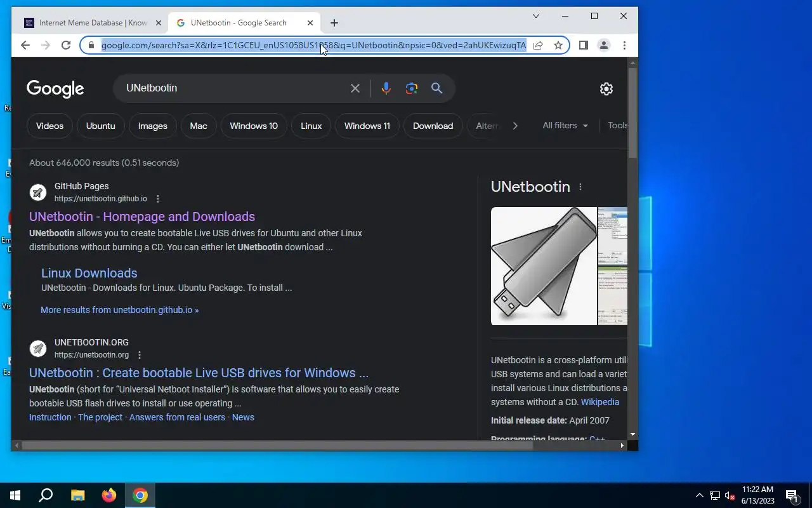
Task: Filter results by Ubuntu
Action: [x=101, y=126]
